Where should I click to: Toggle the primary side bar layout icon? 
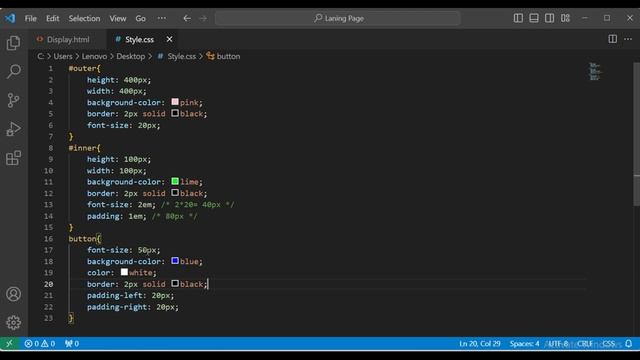(x=518, y=18)
